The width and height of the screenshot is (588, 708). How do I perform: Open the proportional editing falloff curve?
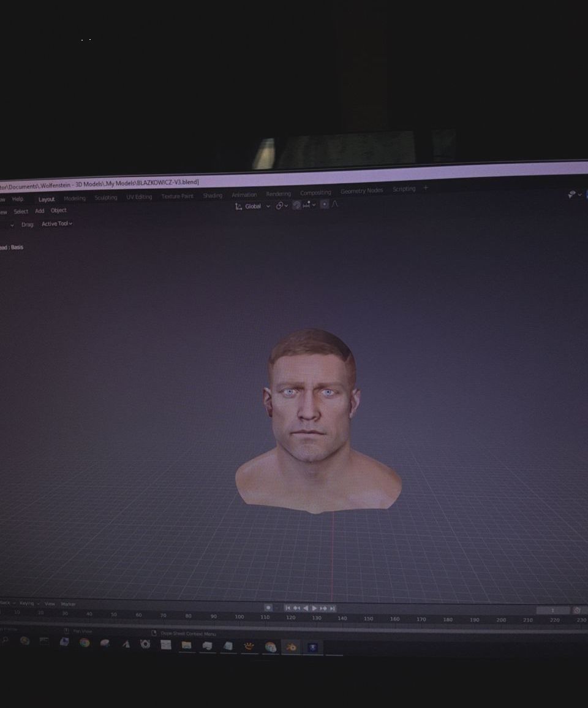(335, 204)
